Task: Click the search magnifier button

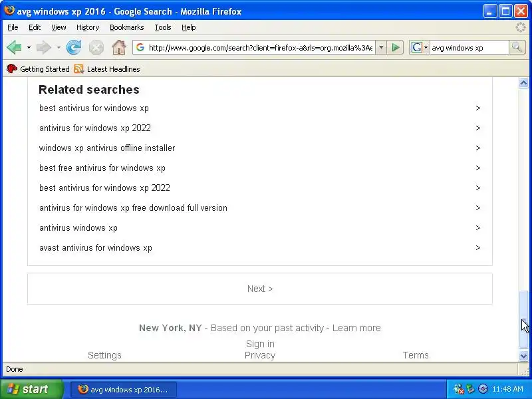Action: click(x=517, y=47)
